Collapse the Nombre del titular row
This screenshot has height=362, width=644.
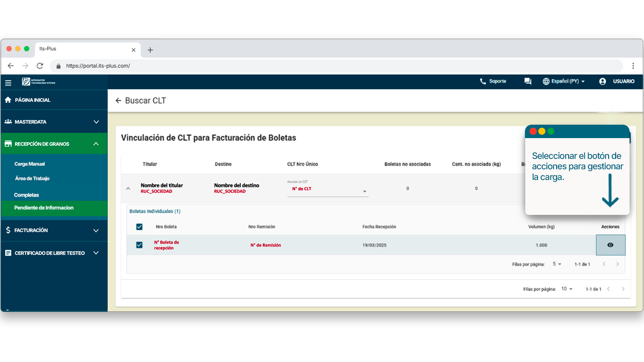tap(128, 189)
